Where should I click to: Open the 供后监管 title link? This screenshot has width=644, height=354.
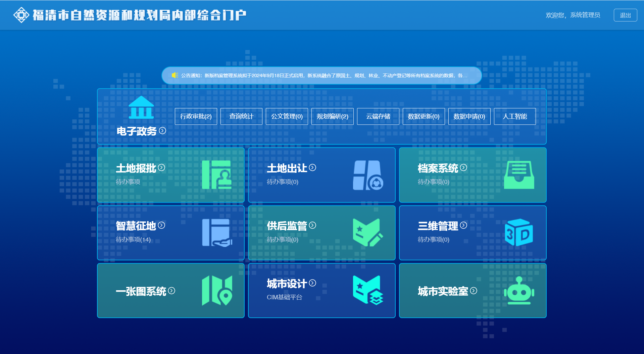287,226
